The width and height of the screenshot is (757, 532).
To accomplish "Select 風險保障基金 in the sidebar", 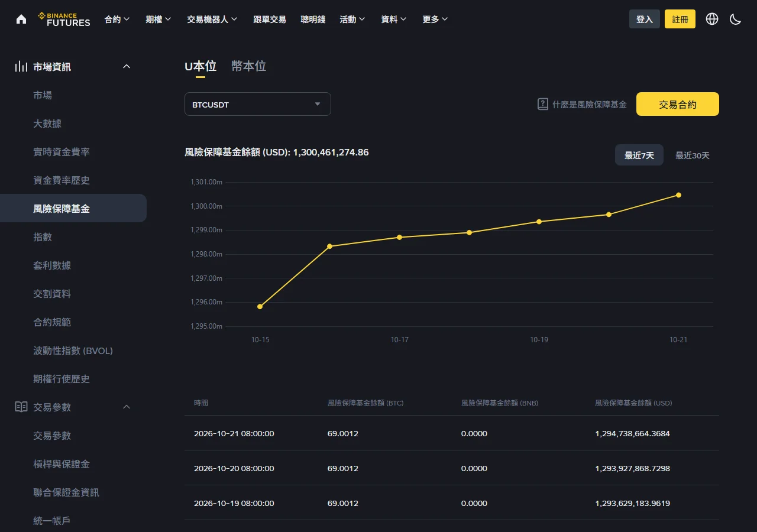I will pyautogui.click(x=73, y=208).
